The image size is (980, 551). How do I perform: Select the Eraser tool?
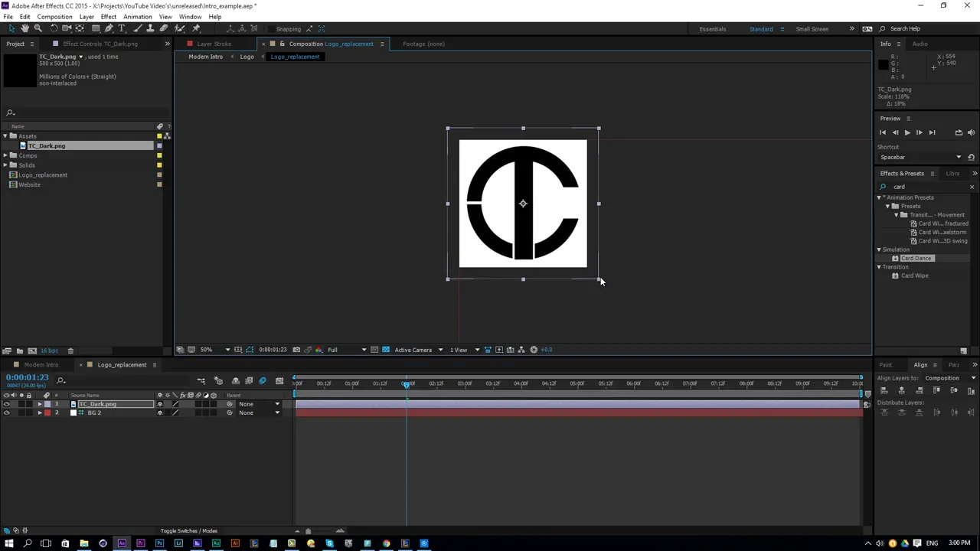click(164, 28)
